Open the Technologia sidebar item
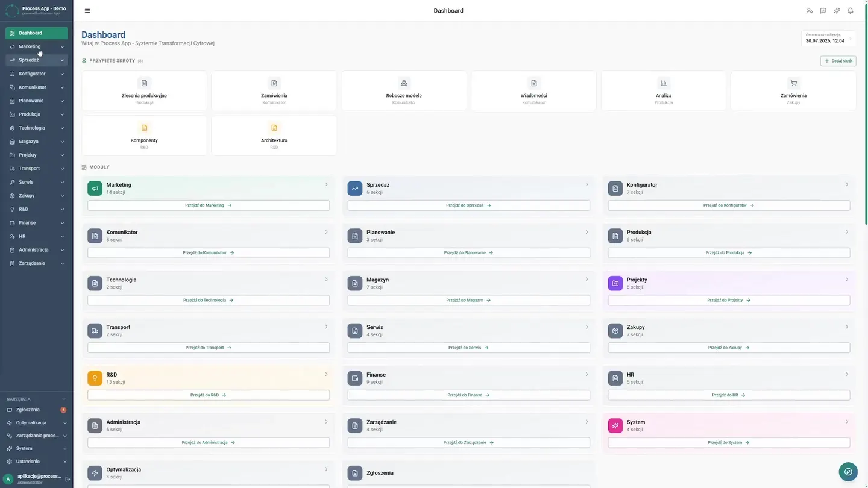This screenshot has height=488, width=868. click(x=37, y=128)
